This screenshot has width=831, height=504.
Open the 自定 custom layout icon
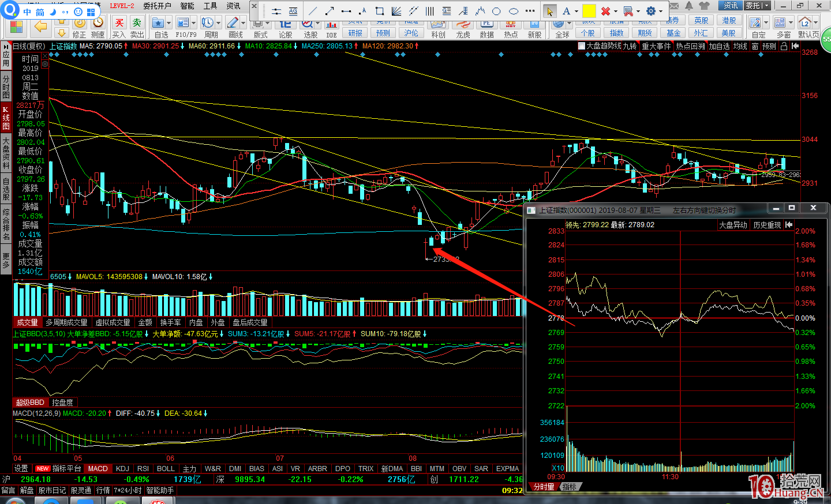[x=755, y=23]
